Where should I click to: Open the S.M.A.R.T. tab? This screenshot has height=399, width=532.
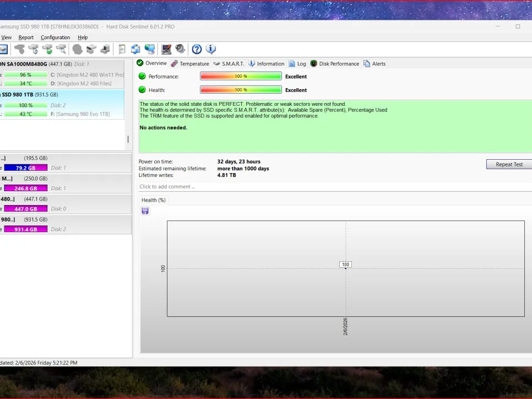(x=229, y=64)
